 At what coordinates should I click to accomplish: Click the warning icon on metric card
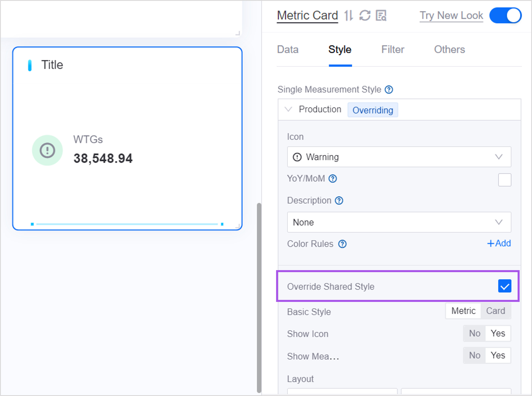click(47, 150)
